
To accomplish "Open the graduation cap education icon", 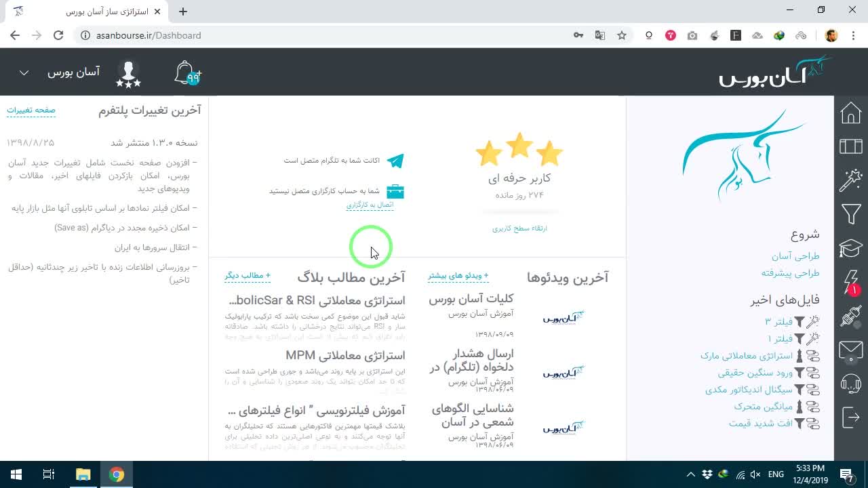I will click(850, 249).
